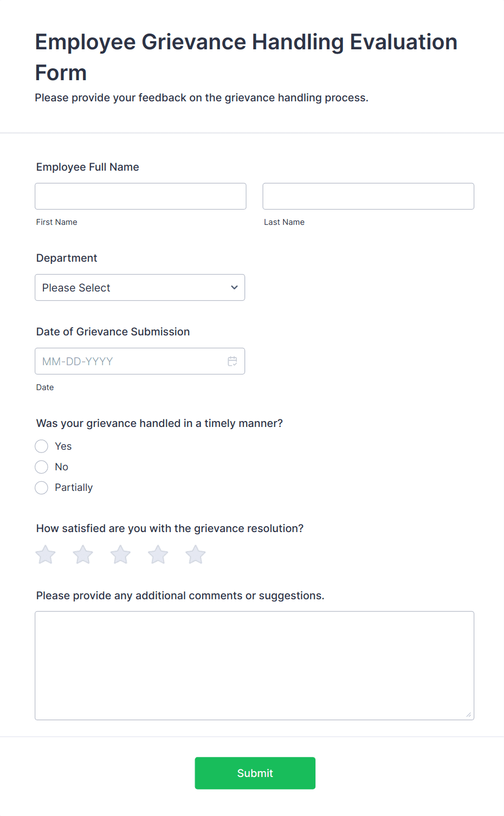Choose Partially for the timeliness question

coord(41,487)
